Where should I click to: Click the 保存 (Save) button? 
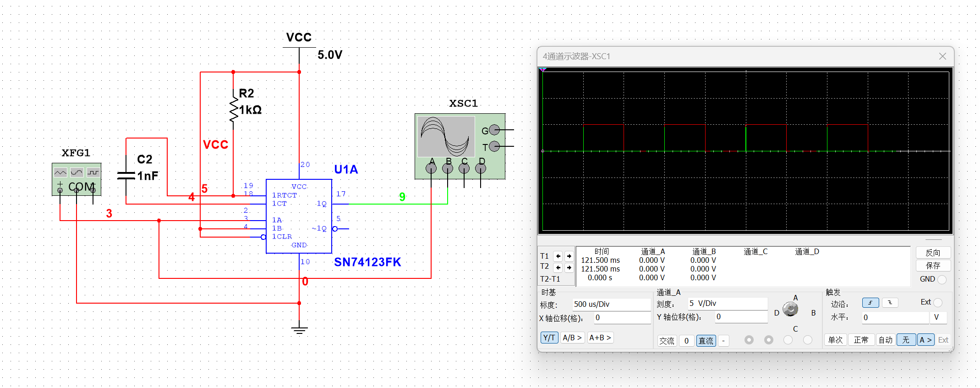click(933, 266)
